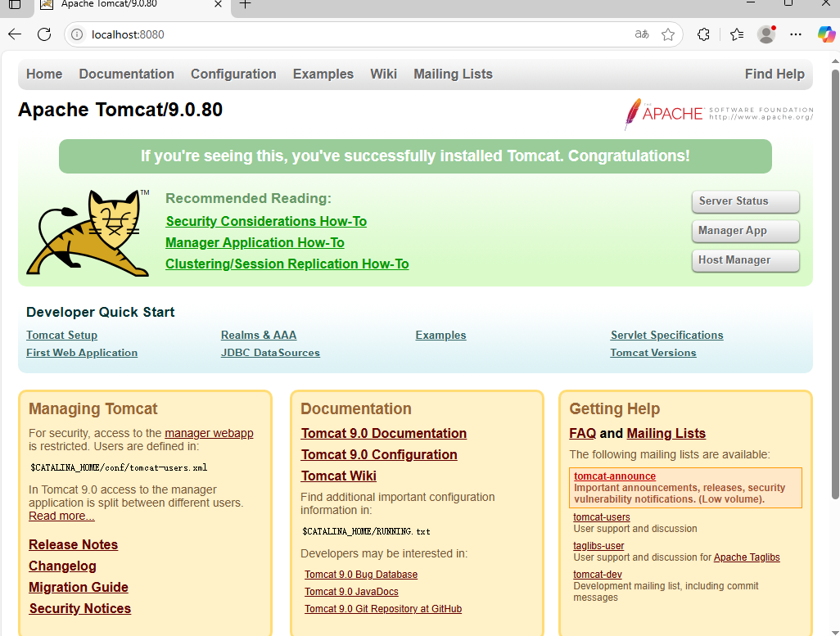Click the Apache Software Foundation logo
This screenshot has width=840, height=636.
point(718,114)
